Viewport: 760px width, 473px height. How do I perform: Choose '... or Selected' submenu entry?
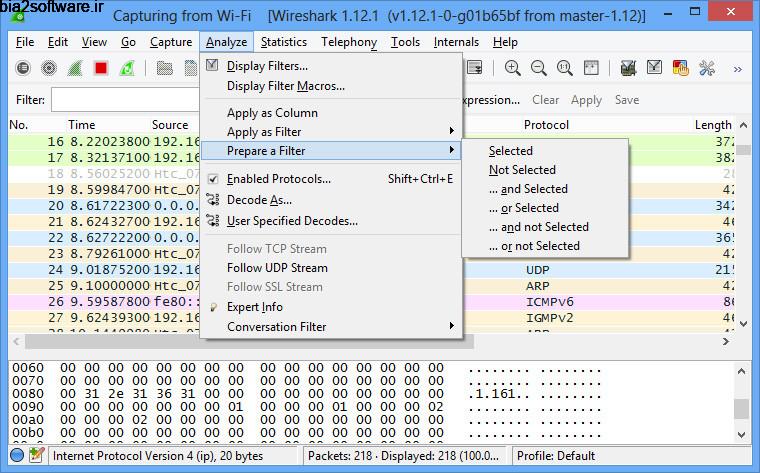(523, 207)
